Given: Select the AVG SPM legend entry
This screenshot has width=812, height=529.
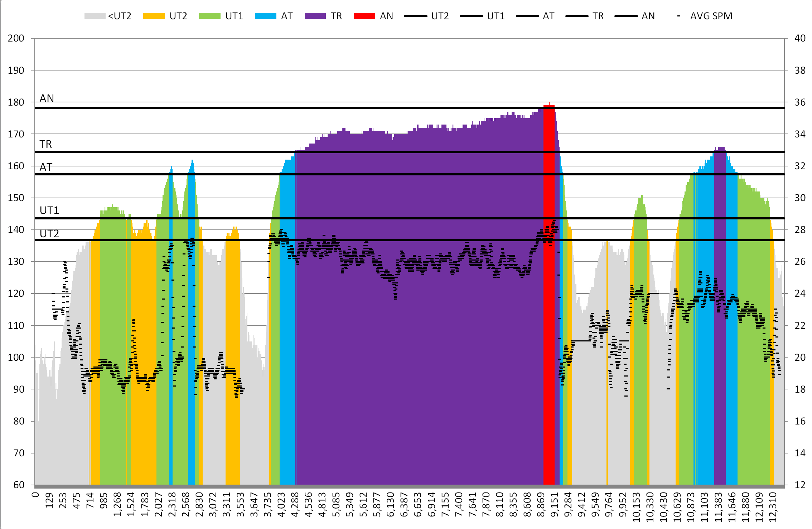Looking at the screenshot, I should pos(711,16).
